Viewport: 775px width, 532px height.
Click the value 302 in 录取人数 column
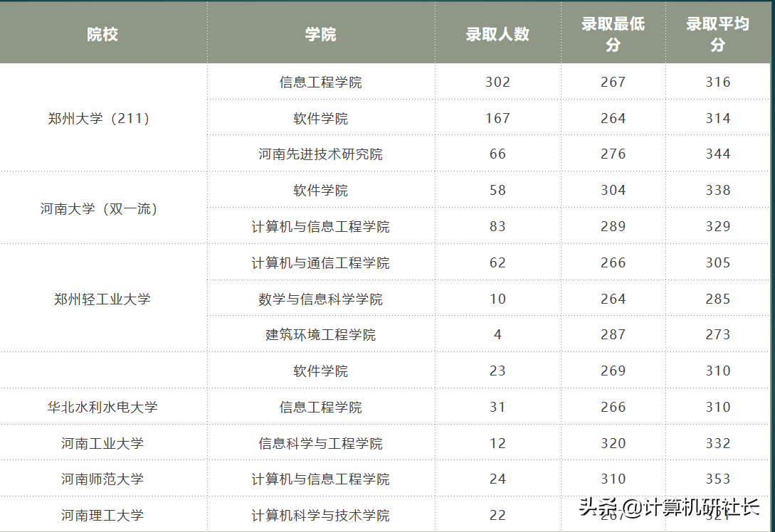click(x=497, y=81)
